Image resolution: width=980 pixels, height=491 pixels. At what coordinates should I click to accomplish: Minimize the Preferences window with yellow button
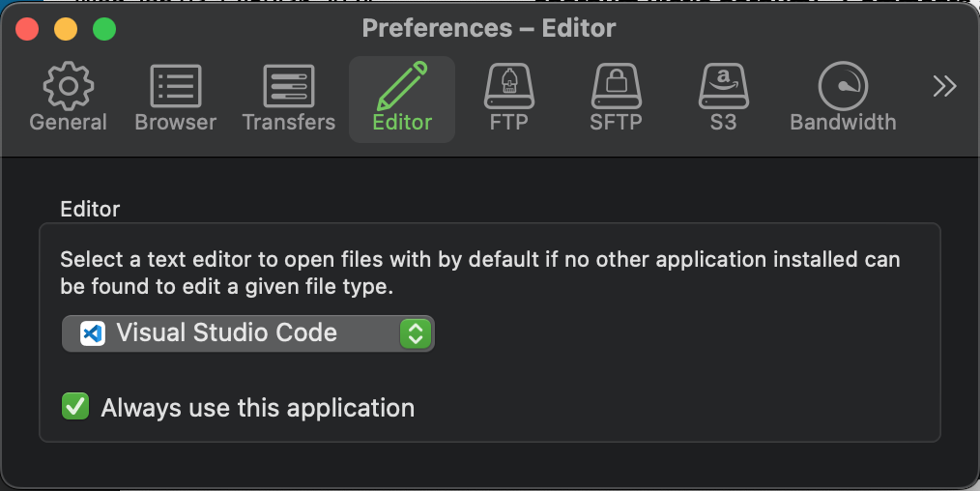pos(66,29)
